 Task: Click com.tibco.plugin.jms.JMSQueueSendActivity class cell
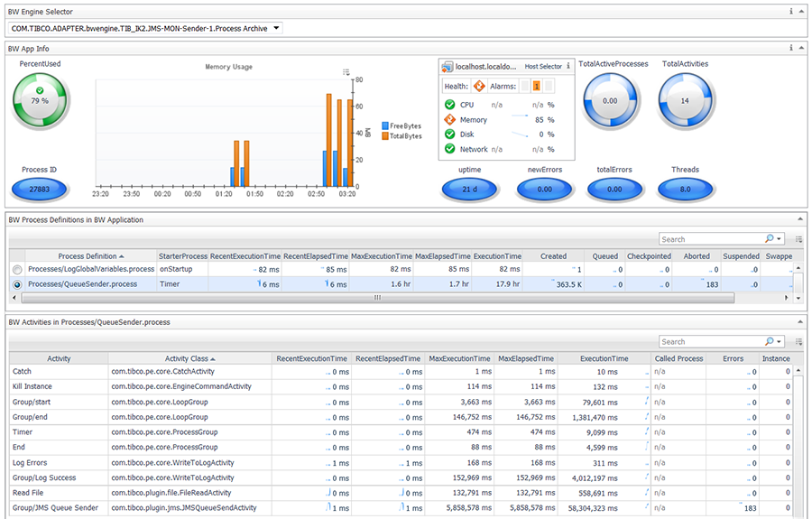point(184,508)
